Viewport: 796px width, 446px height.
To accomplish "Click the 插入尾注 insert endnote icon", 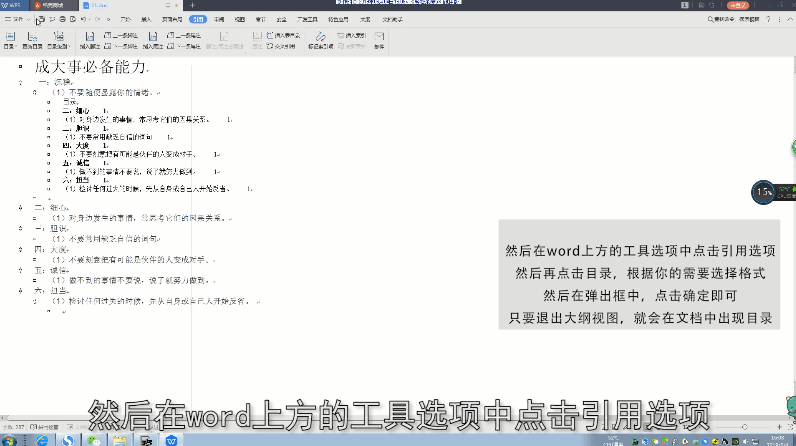I will coord(148,38).
